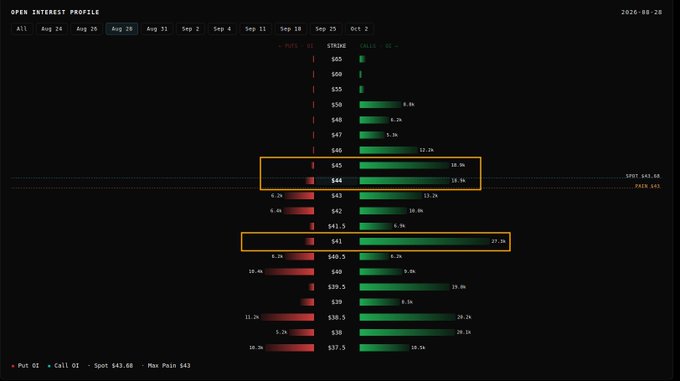Click the red put bar at $40

click(x=289, y=271)
